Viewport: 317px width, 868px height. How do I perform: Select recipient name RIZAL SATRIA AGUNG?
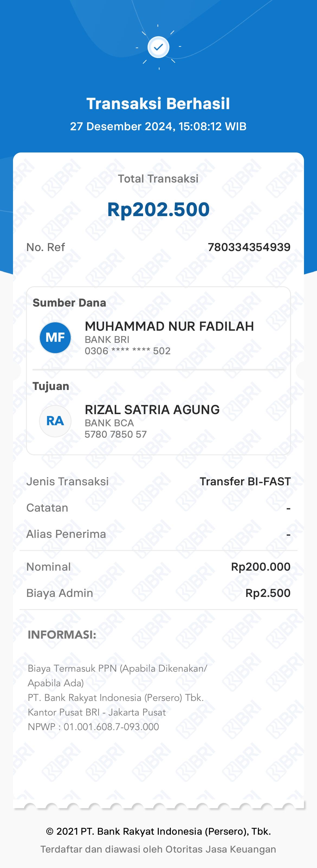tap(152, 410)
